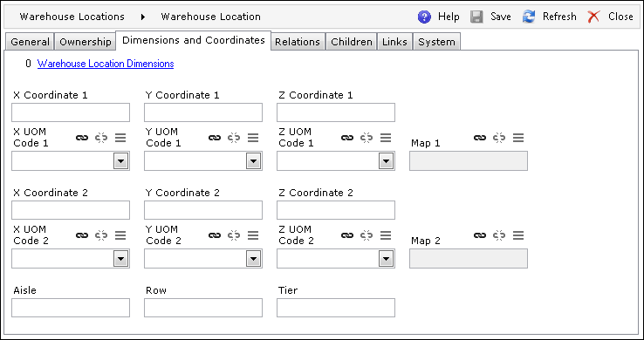
Task: Expand the Z UOM Code 1 dropdown
Action: coord(386,161)
